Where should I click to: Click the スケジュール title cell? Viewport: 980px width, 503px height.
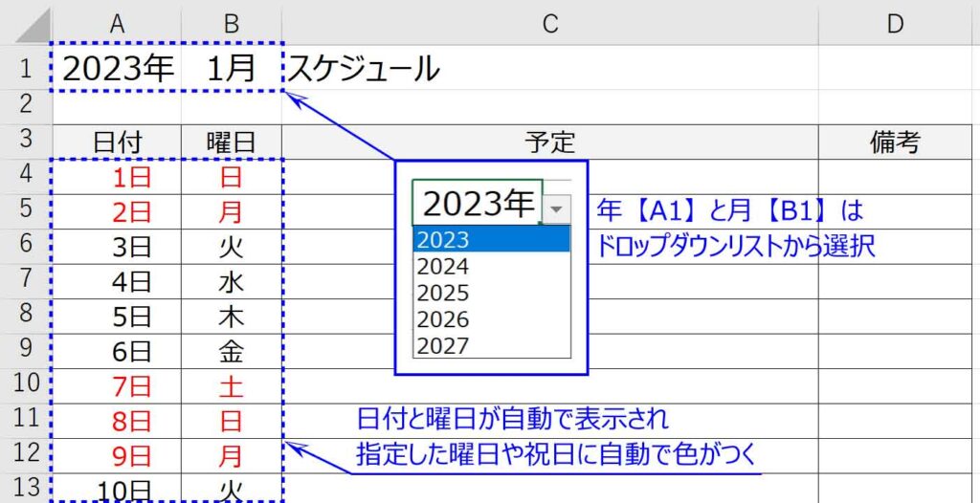(364, 69)
